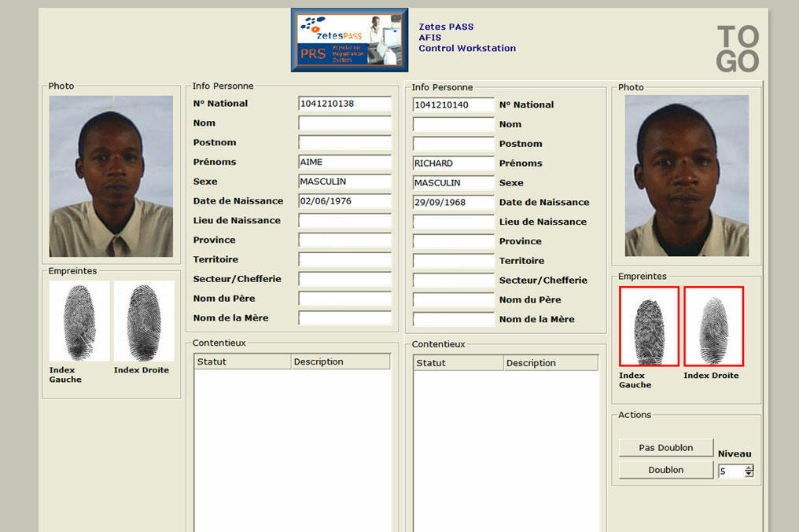The height and width of the screenshot is (532, 799).
Task: Select red-bordered Index Gauche fingerprint
Action: coord(649,326)
